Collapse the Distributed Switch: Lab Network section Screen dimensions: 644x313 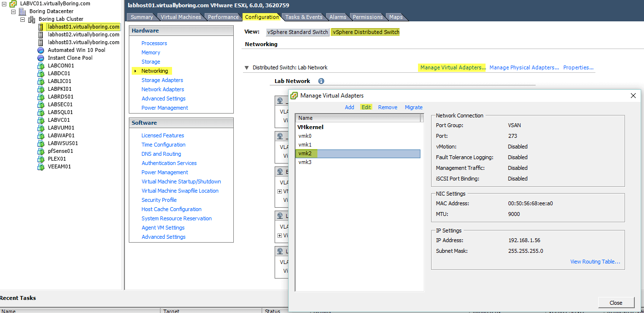tap(247, 68)
